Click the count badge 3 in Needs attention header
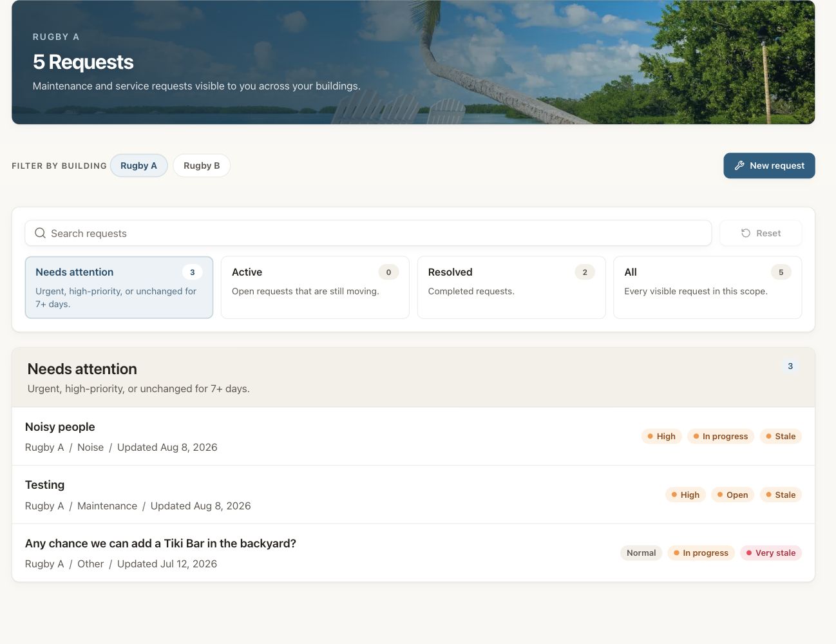Screen dimensions: 836x644 point(790,366)
